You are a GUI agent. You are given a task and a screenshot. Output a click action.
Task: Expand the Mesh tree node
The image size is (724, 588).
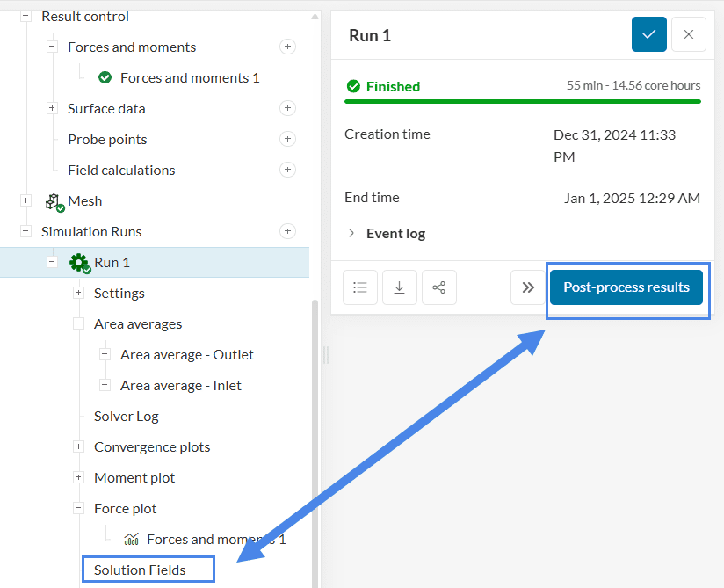25,200
